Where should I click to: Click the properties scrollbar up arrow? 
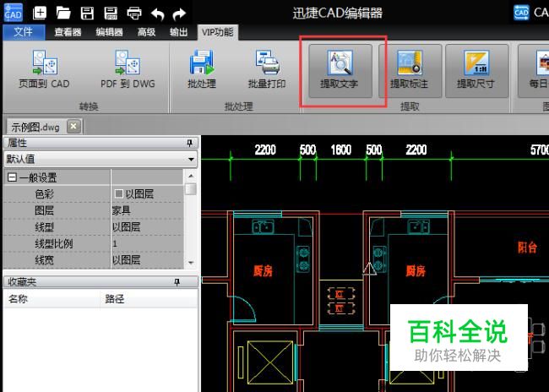(x=191, y=176)
